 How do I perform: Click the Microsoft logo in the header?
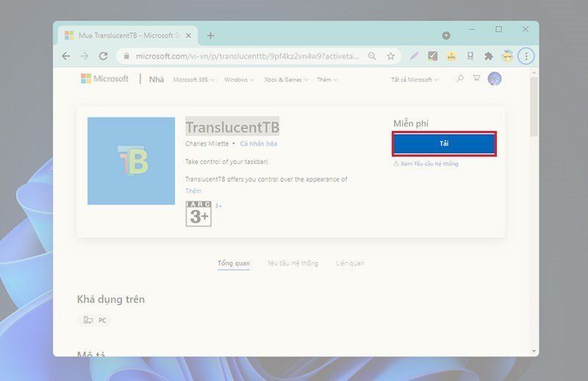[x=104, y=79]
